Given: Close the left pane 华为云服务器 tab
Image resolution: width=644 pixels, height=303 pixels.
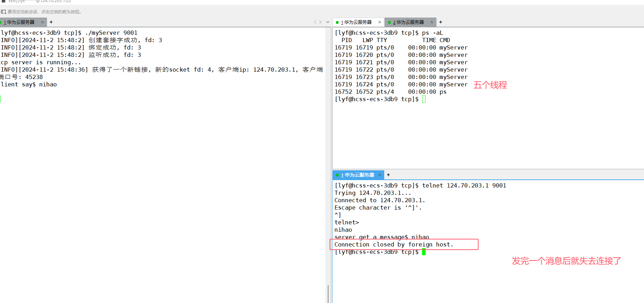Looking at the screenshot, I should [x=42, y=22].
